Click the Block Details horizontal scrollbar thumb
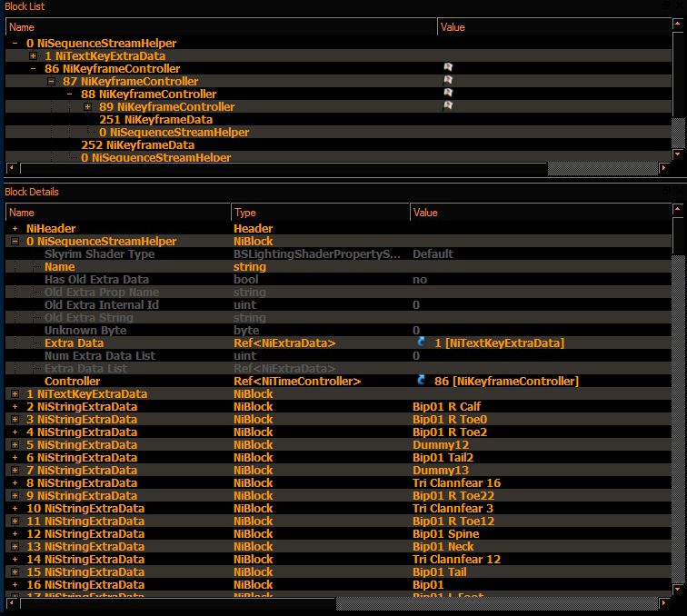Image resolution: width=687 pixels, height=616 pixels. click(178, 603)
